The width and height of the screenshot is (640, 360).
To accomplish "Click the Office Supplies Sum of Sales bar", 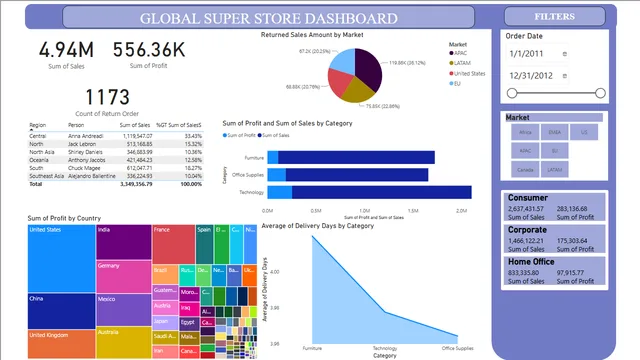I will click(357, 175).
